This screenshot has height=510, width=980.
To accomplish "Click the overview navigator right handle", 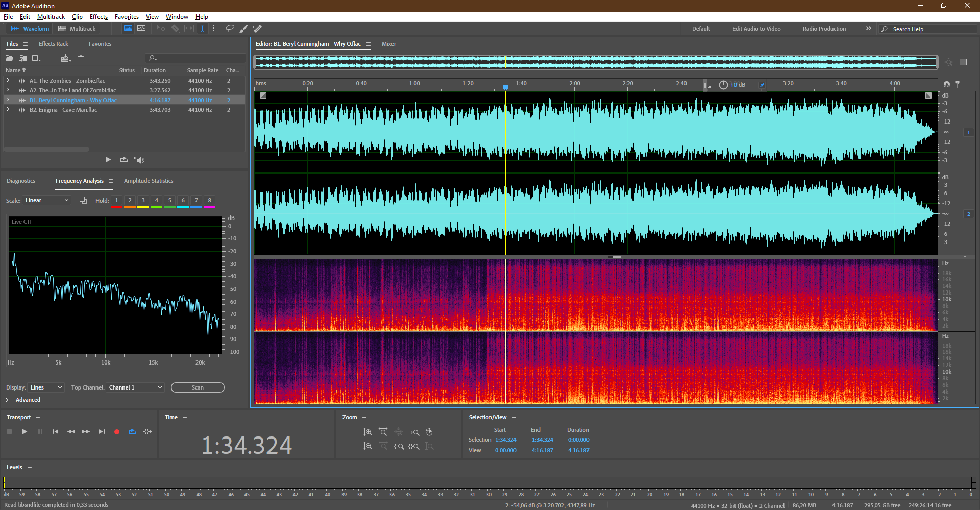I will [937, 62].
